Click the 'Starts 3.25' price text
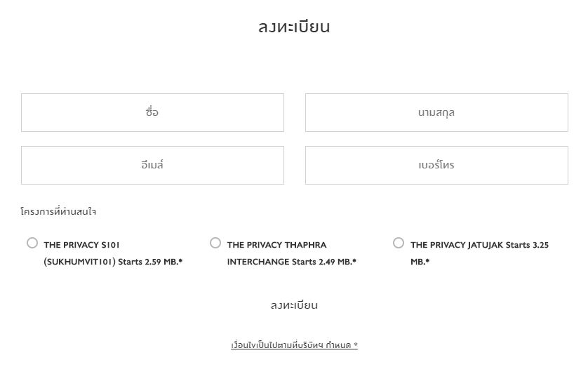Screen dimensions: 588x367 (x=527, y=245)
